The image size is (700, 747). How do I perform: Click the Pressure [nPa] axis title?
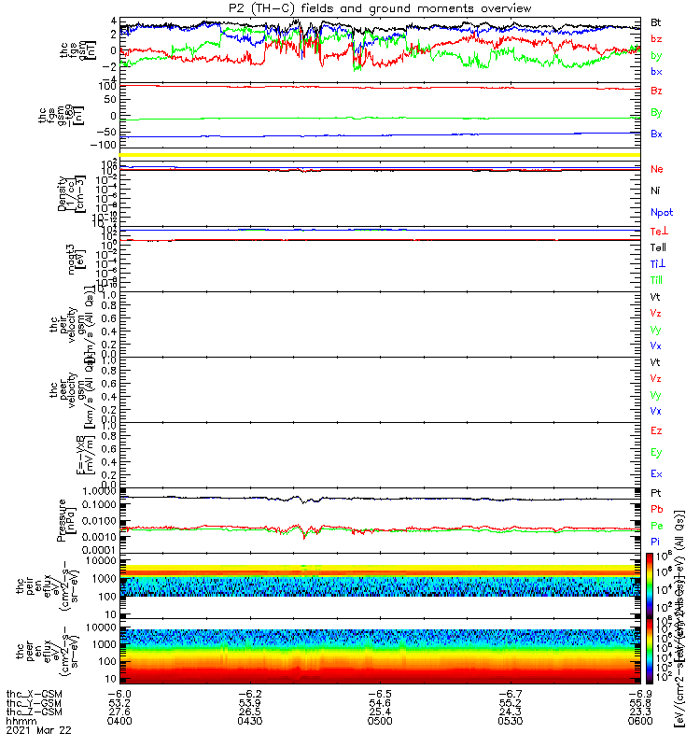point(65,520)
